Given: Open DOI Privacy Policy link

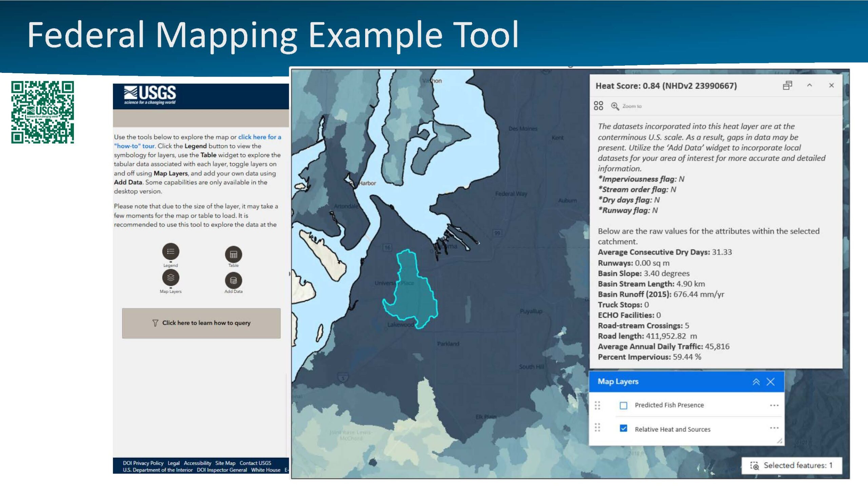Looking at the screenshot, I should (143, 463).
